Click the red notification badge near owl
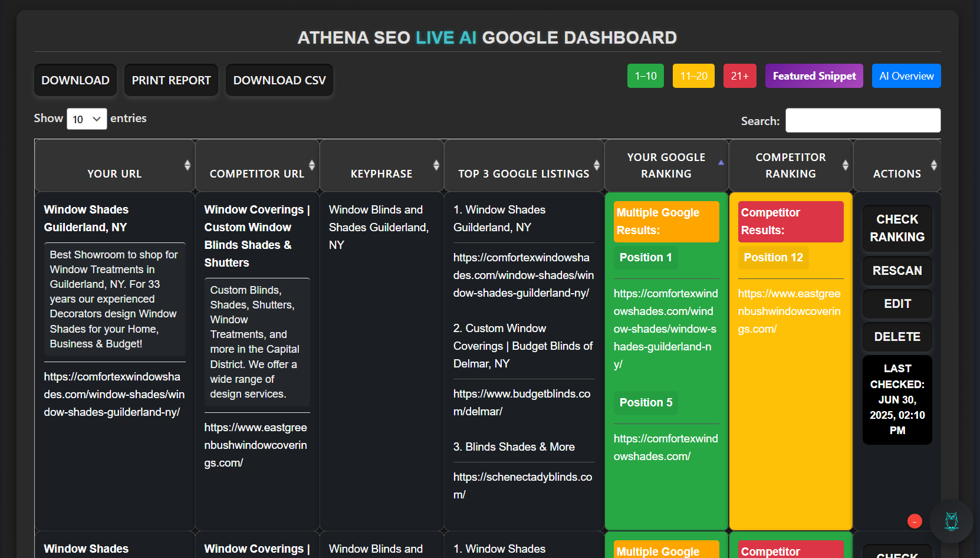The height and width of the screenshot is (558, 980). (915, 521)
